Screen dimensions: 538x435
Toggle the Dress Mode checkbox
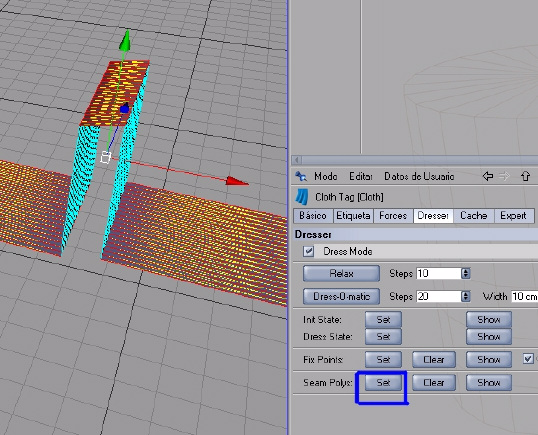tap(308, 251)
